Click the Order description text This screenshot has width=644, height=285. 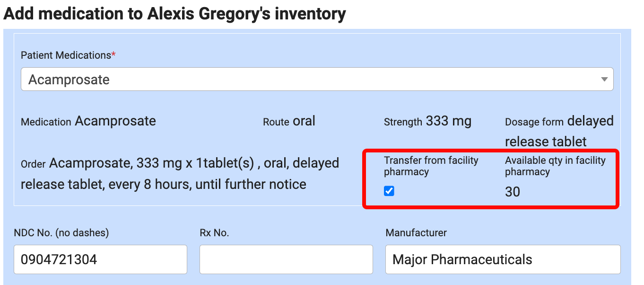pyautogui.click(x=180, y=174)
